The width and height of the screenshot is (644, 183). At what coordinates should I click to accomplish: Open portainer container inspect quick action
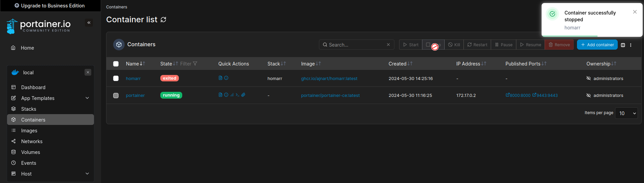(226, 95)
